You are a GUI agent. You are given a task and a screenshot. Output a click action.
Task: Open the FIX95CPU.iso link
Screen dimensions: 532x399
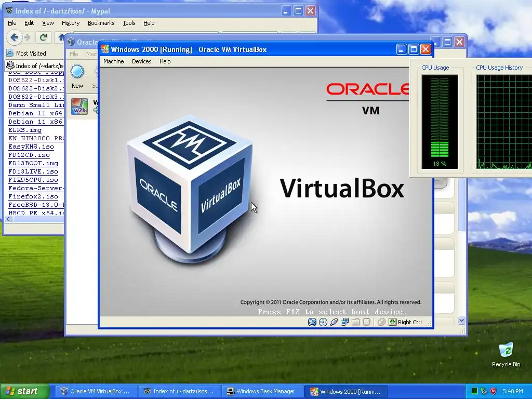pos(33,180)
